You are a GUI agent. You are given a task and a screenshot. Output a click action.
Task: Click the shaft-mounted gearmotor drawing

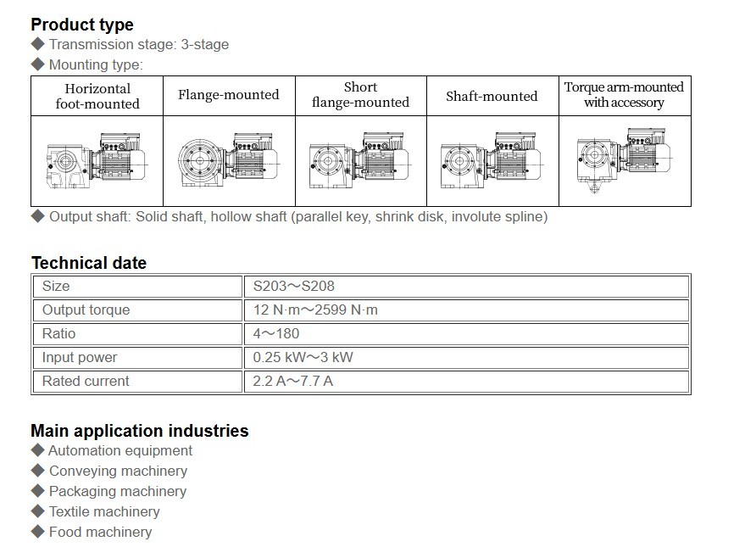492,159
